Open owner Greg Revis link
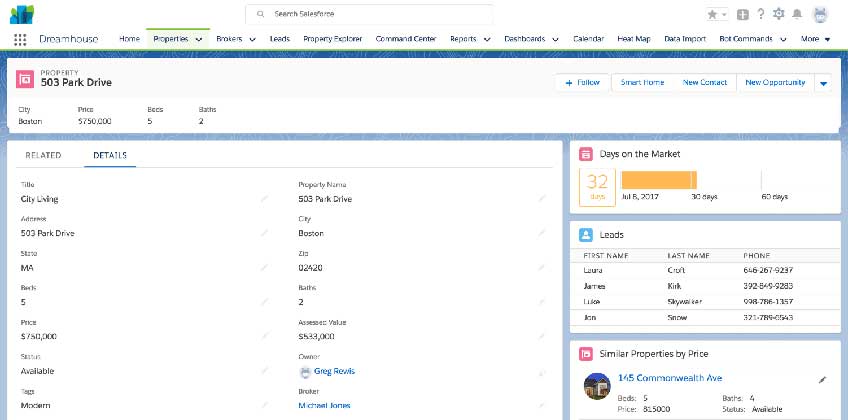The width and height of the screenshot is (848, 420). tap(334, 371)
